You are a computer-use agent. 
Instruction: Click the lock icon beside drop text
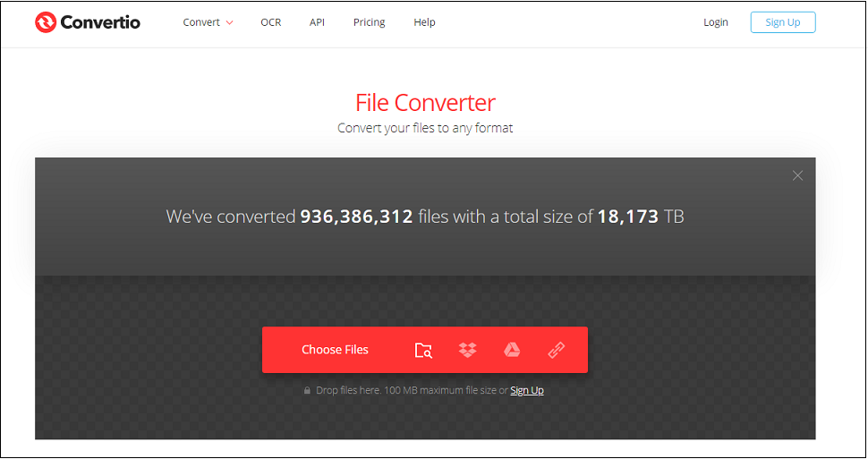tap(307, 390)
